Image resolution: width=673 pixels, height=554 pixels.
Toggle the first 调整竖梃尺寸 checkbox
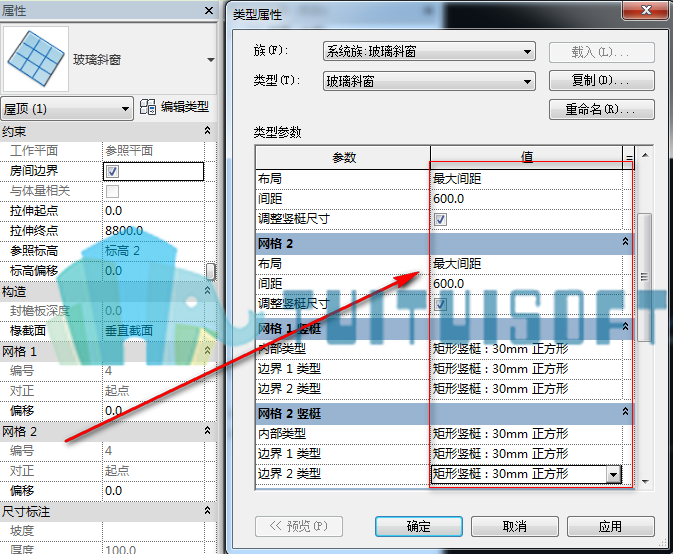(440, 219)
